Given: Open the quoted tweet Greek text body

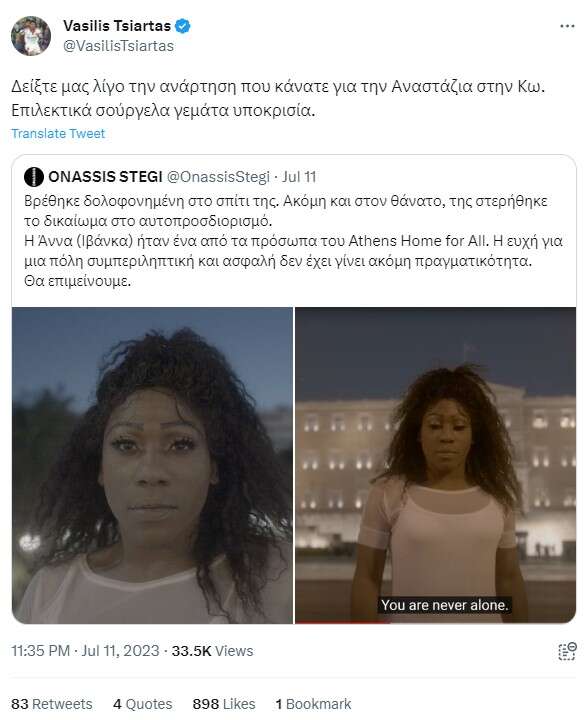Looking at the screenshot, I should [293, 241].
